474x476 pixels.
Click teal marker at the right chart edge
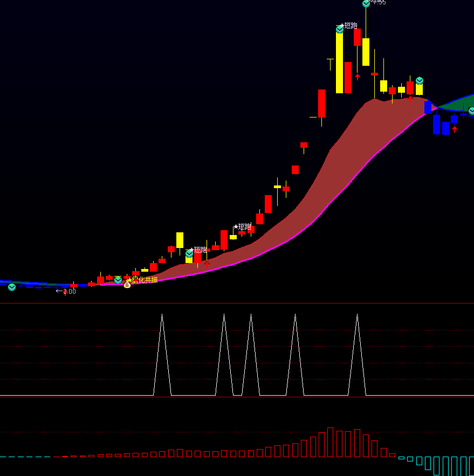[472, 111]
